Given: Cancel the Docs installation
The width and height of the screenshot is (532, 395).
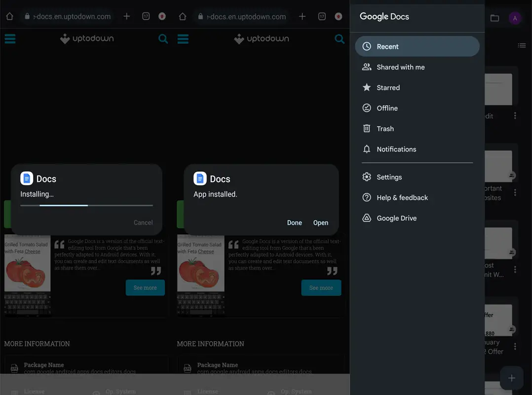Looking at the screenshot, I should (143, 223).
